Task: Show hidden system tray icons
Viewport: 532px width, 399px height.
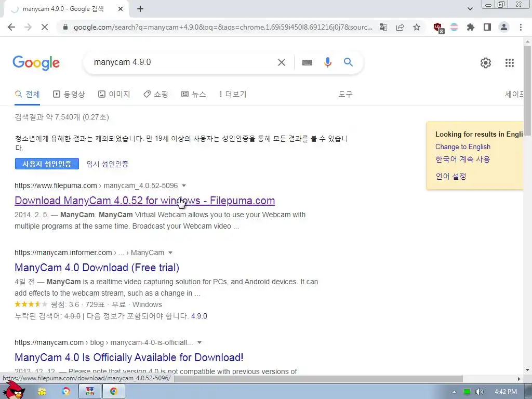Action: [x=454, y=392]
